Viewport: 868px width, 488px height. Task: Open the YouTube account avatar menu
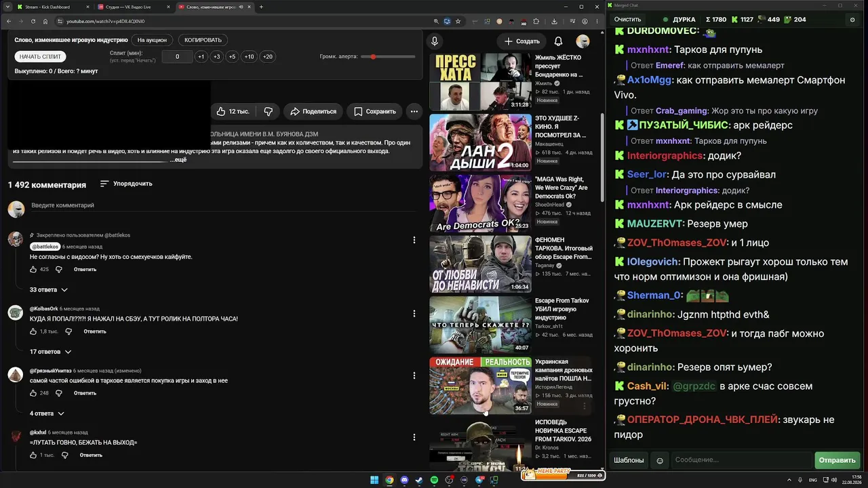click(x=583, y=41)
